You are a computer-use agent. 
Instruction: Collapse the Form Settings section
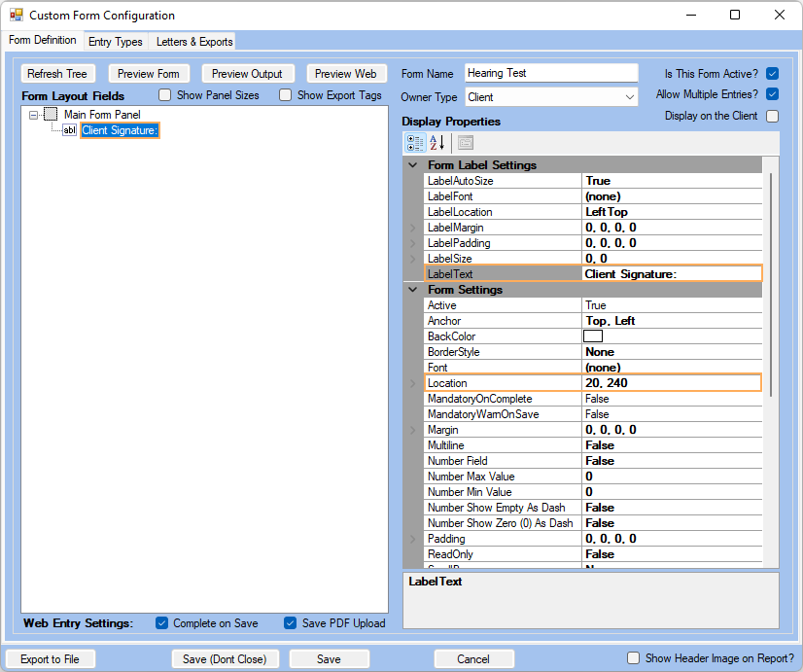[x=413, y=290]
